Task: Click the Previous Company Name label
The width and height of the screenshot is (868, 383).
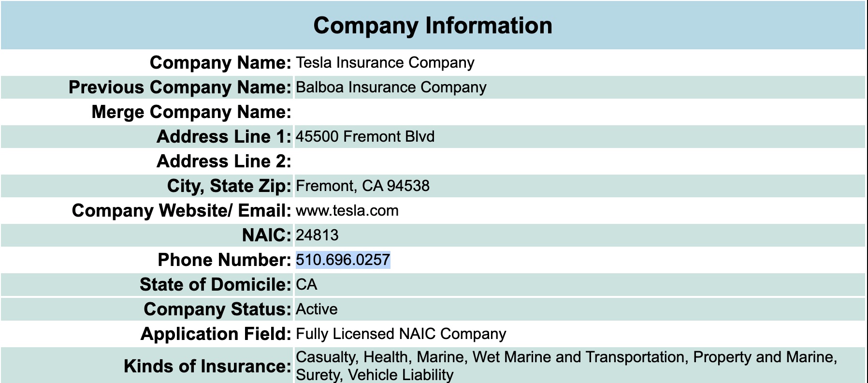Action: tap(180, 87)
